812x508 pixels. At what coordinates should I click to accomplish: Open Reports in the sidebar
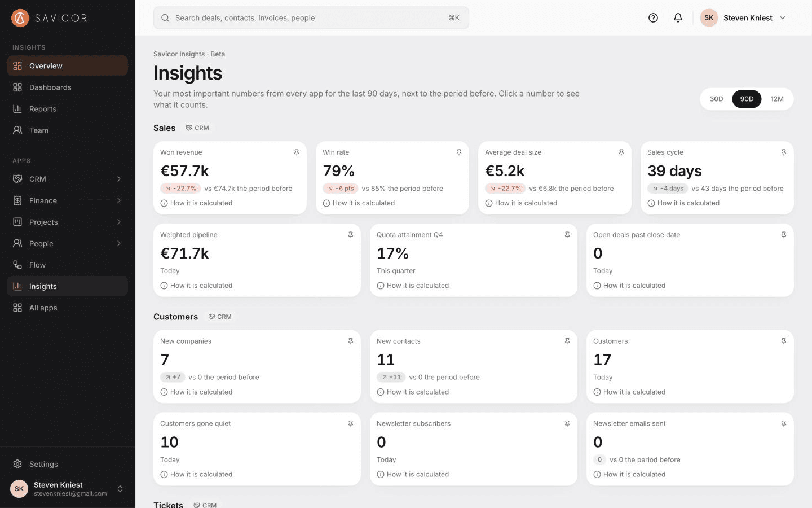coord(68,109)
